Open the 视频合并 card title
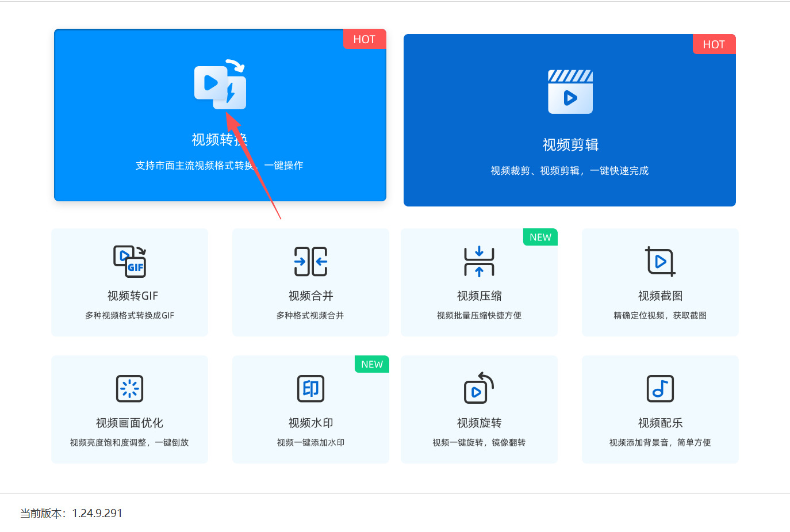Screen dimensions: 790x532 click(310, 296)
